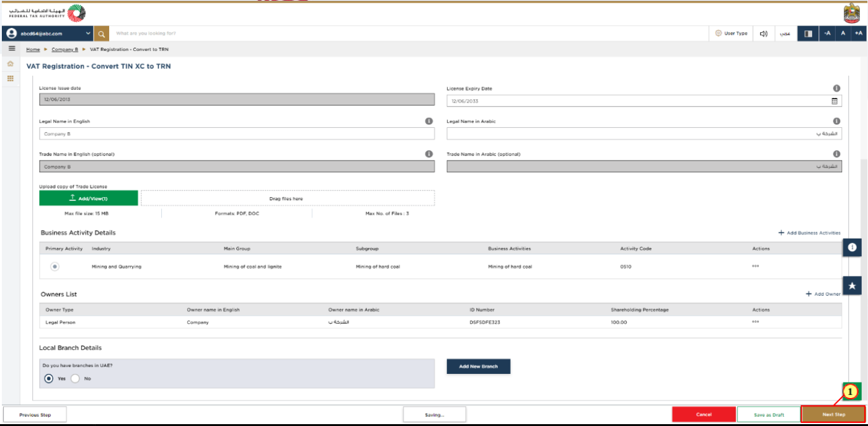Open actions menu for Mining of hard coal row
The width and height of the screenshot is (868, 426).
pyautogui.click(x=756, y=267)
